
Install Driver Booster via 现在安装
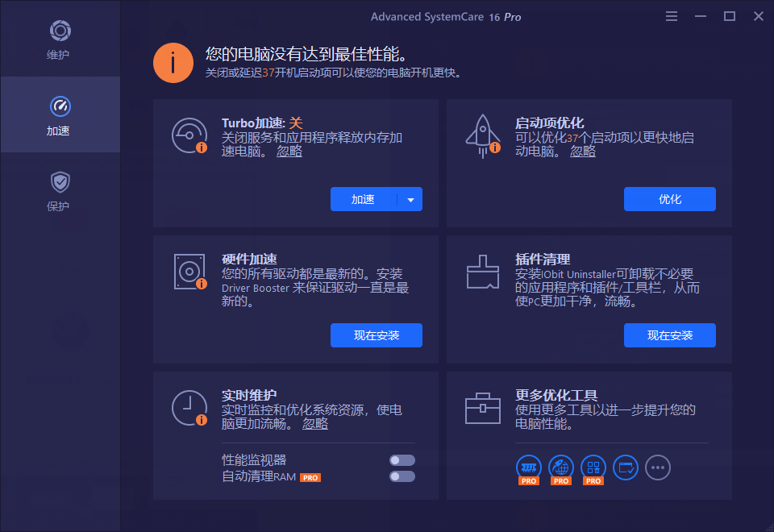click(376, 335)
